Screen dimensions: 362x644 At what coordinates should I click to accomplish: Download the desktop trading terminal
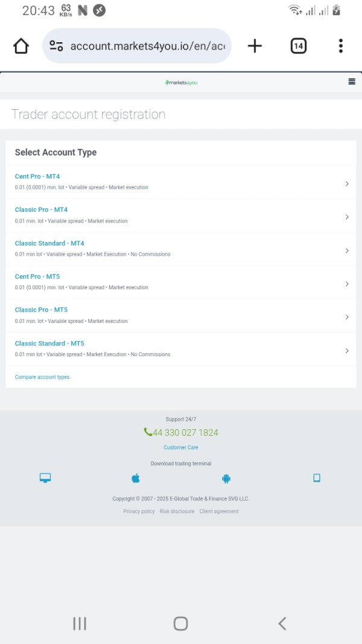[45, 478]
